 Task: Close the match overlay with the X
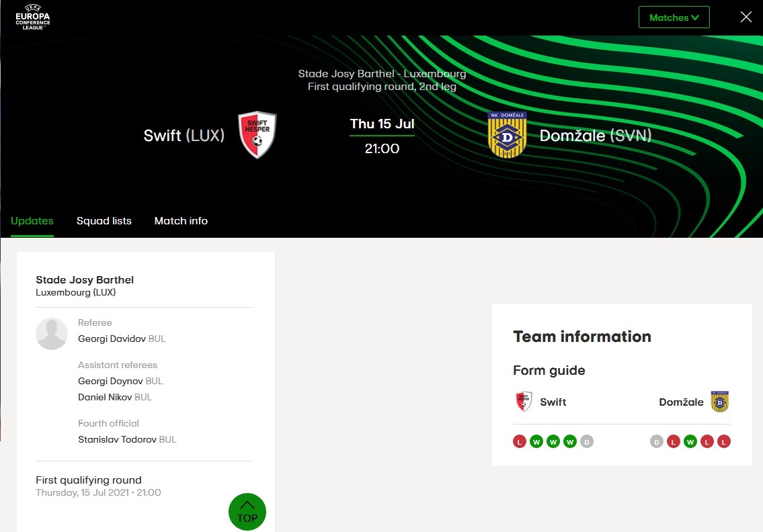[x=746, y=17]
